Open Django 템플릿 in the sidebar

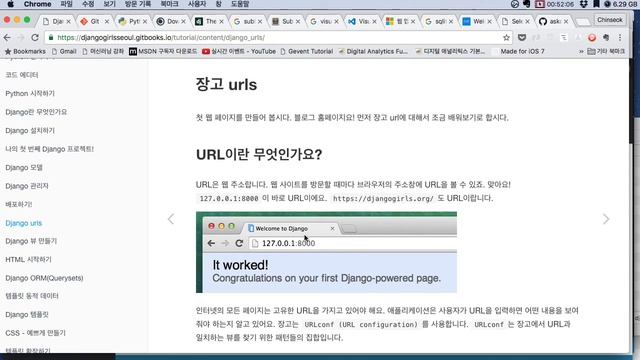point(27,315)
